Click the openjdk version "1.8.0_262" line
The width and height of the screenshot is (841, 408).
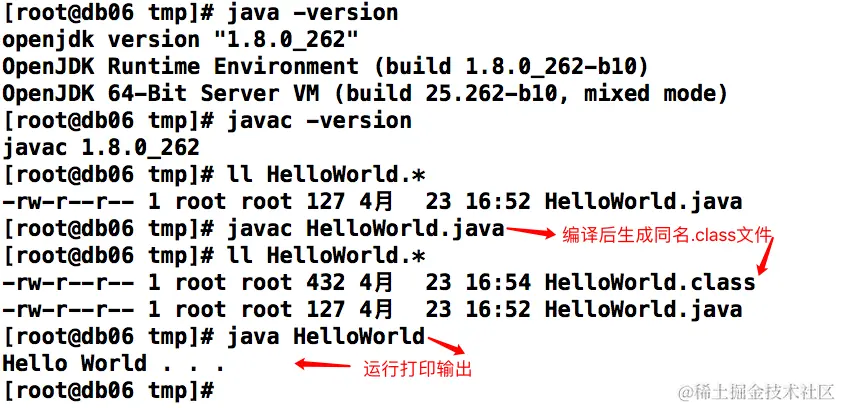(180, 40)
